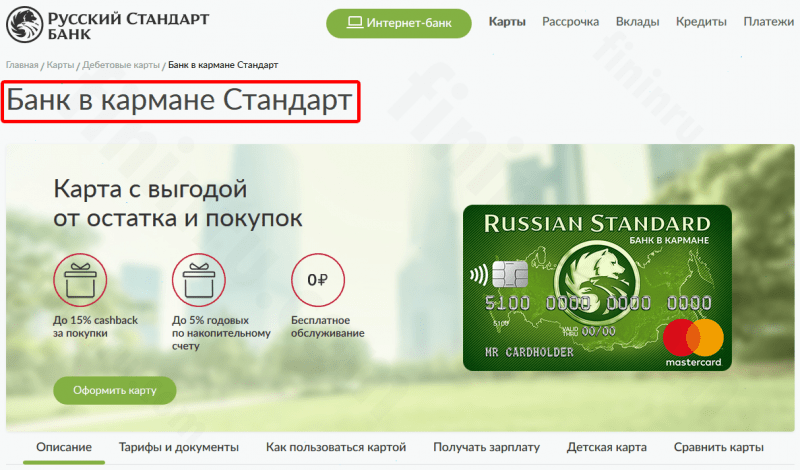800x470 pixels.
Task: Click the 0₽ free service circle icon
Action: click(x=318, y=280)
